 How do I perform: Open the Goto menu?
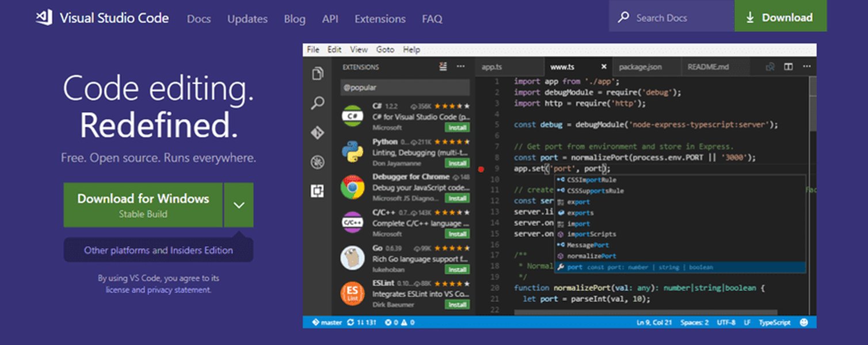tap(385, 49)
